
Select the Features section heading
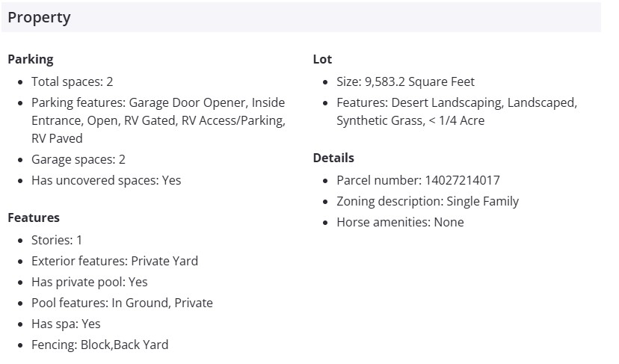(34, 218)
